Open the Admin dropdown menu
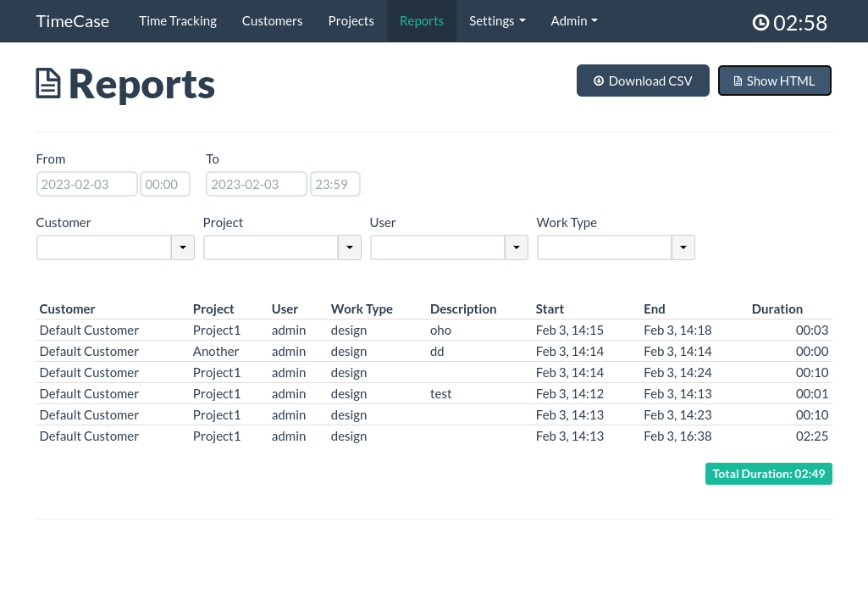The width and height of the screenshot is (868, 589). (x=574, y=21)
